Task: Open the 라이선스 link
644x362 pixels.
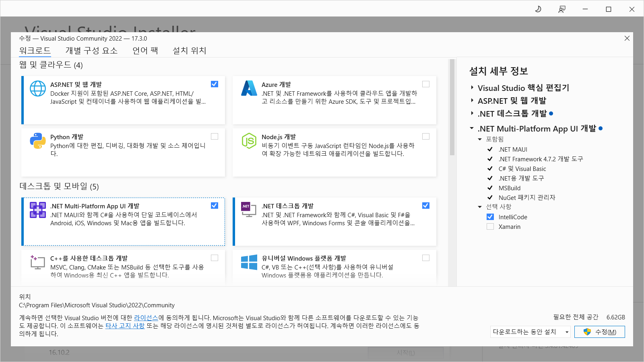Action: (x=146, y=318)
